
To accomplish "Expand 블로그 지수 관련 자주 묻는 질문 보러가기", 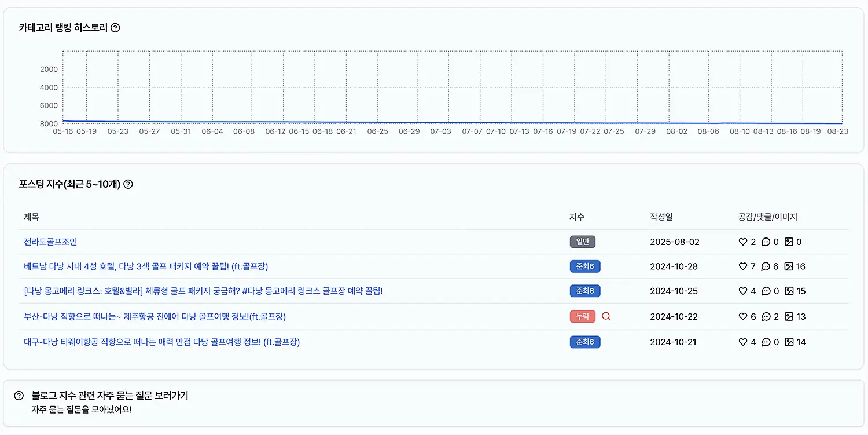I will point(110,396).
